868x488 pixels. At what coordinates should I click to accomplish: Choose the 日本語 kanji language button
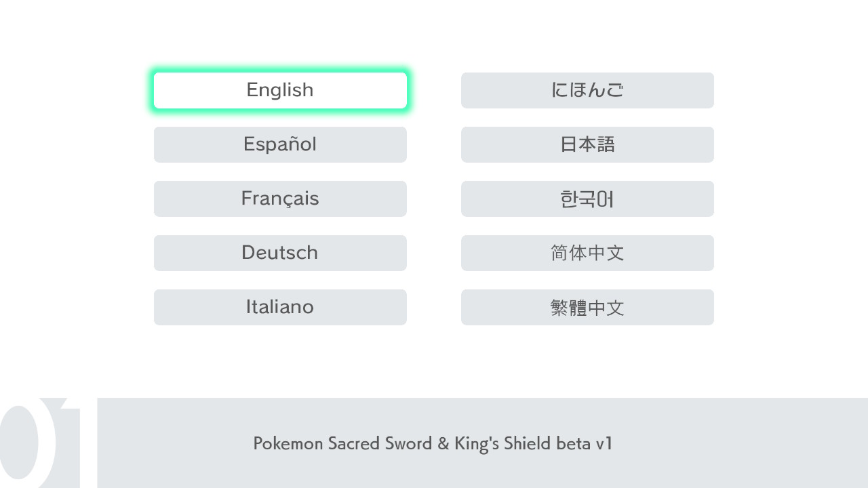coord(587,144)
